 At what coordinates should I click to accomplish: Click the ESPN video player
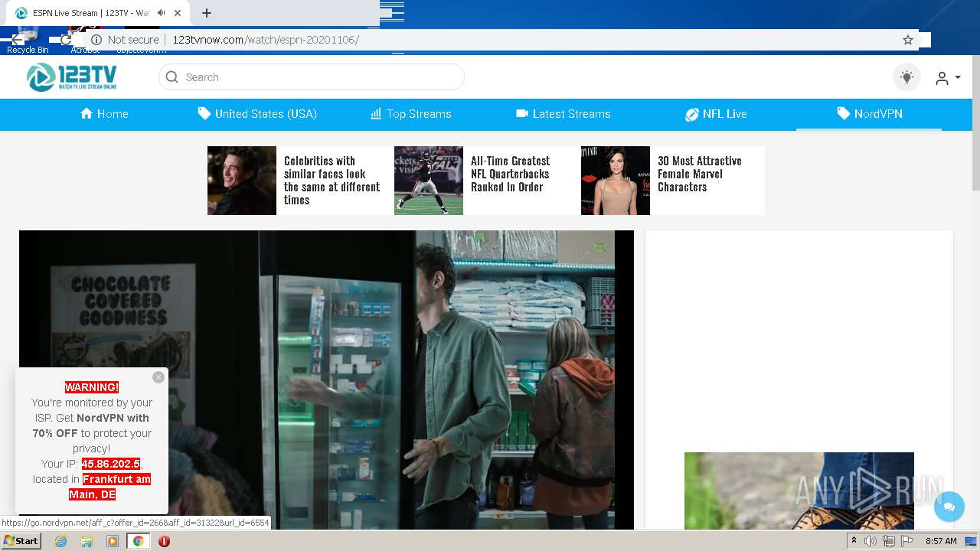tap(326, 380)
